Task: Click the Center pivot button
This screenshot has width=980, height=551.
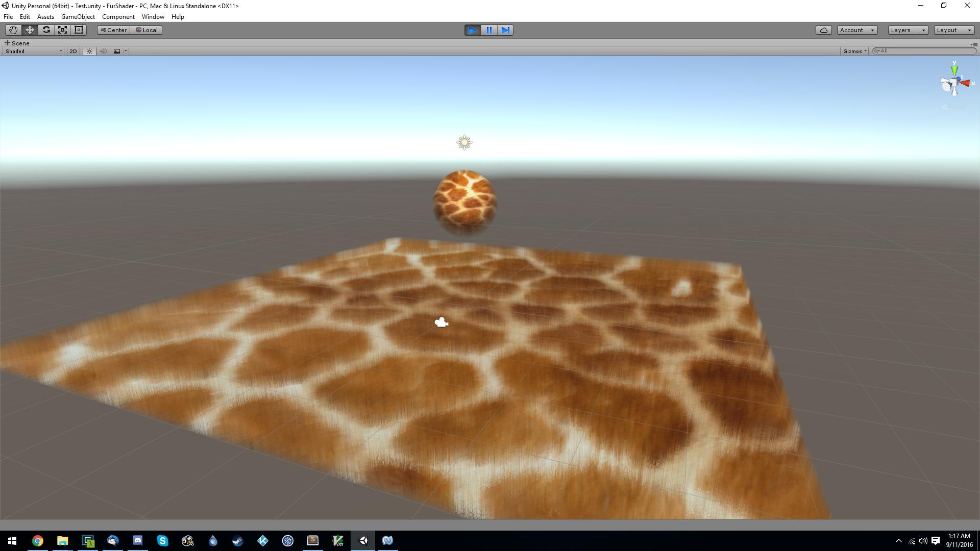Action: (x=113, y=30)
